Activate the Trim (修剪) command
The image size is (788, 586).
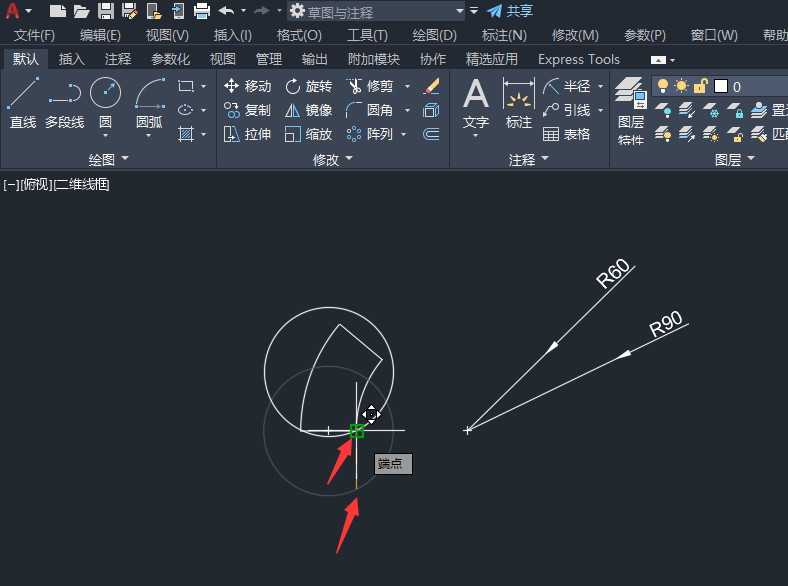point(370,86)
